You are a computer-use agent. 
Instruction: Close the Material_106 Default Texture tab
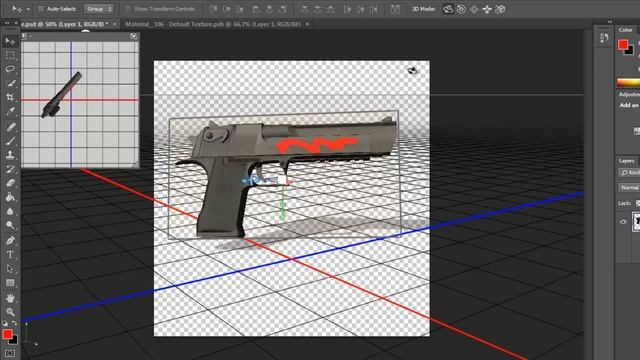[x=307, y=24]
